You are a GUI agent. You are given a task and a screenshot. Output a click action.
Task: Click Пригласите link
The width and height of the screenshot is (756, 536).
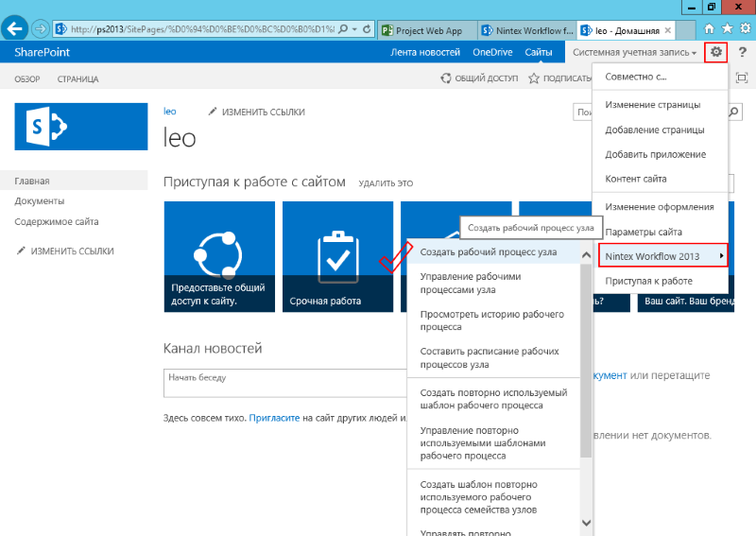click(x=274, y=418)
